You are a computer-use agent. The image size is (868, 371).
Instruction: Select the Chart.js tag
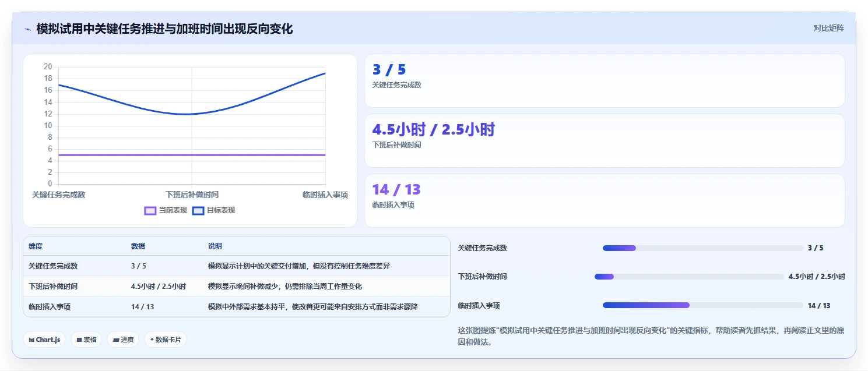pos(45,340)
